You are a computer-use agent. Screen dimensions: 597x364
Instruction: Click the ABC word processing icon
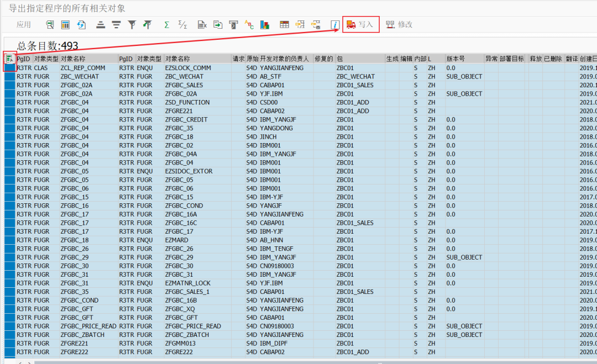point(249,25)
